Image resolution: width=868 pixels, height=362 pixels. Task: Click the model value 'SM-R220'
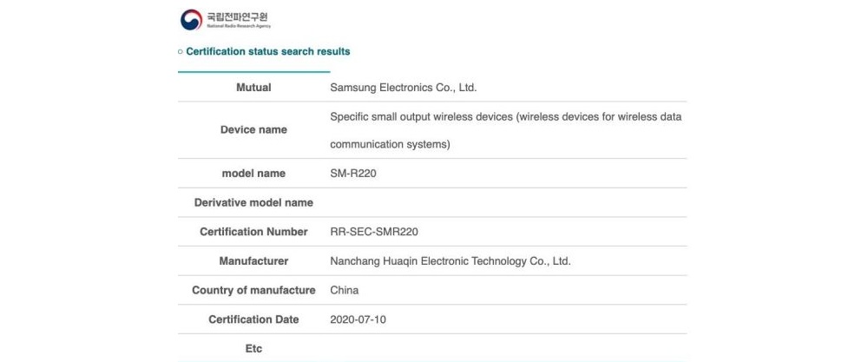tap(353, 174)
